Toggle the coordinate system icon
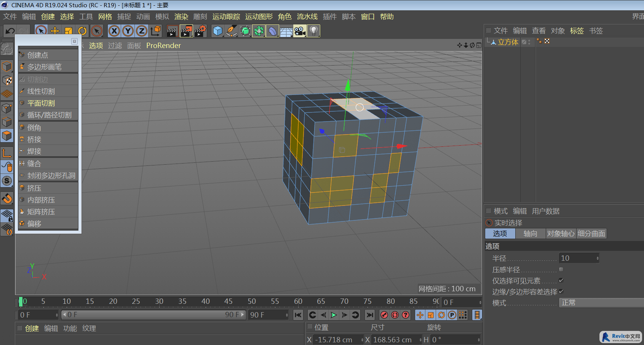Screen dimensions: 644x345 tap(155, 31)
